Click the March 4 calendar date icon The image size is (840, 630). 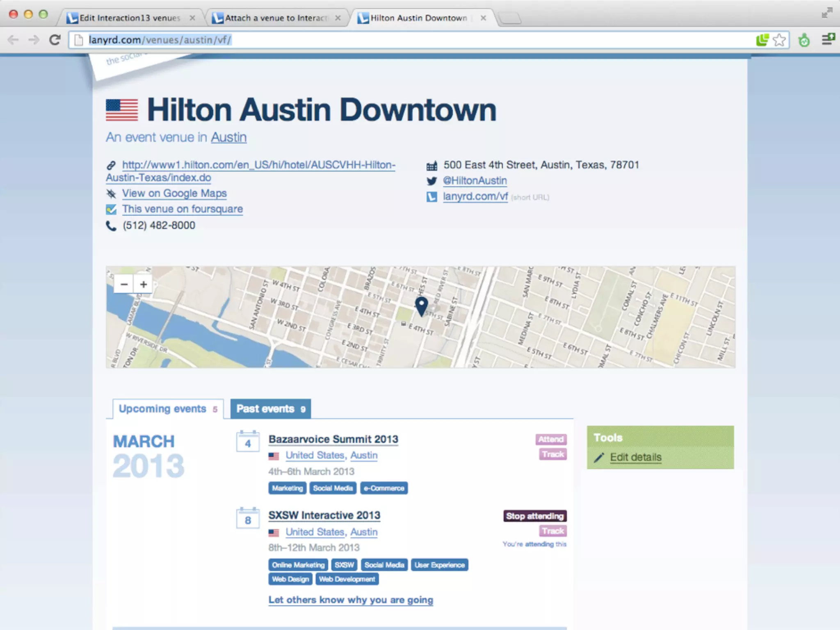point(248,442)
